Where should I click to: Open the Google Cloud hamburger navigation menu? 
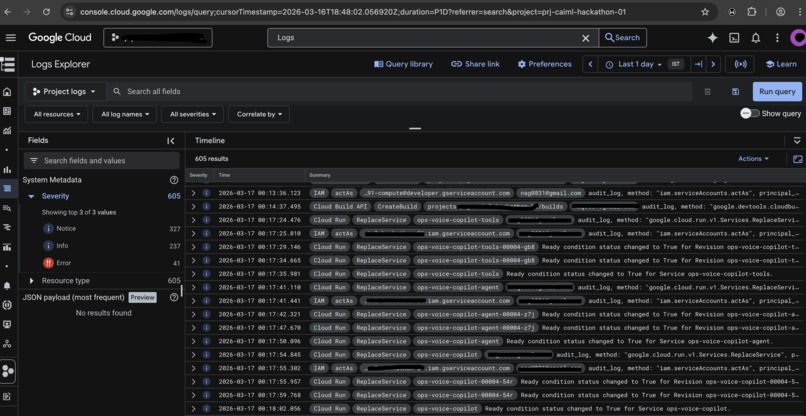pos(10,38)
